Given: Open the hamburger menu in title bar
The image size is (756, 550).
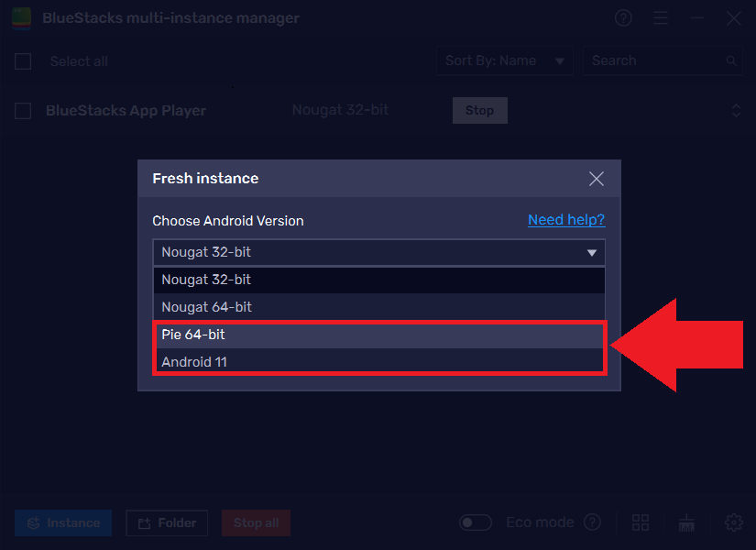Looking at the screenshot, I should 661,18.
